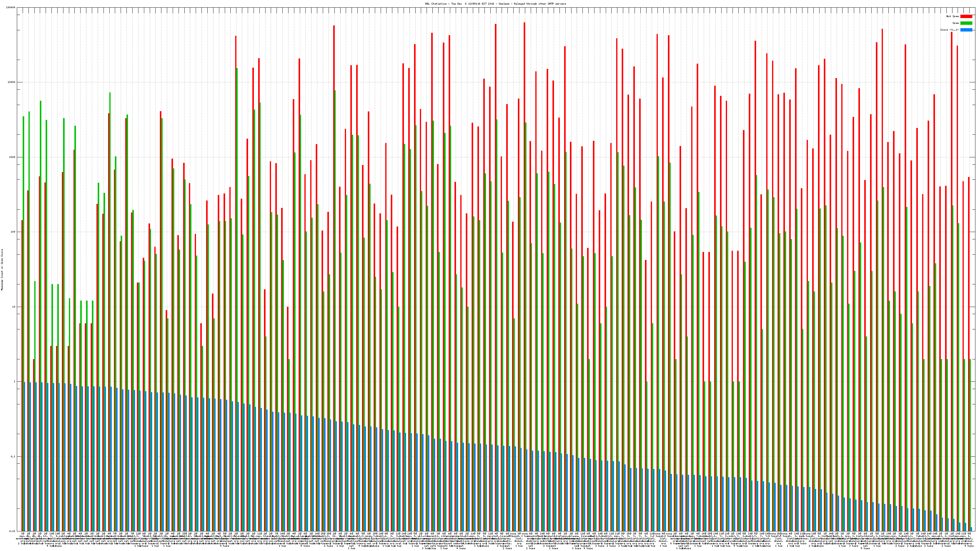Click the Score (0..1) legend label text
Screen dimensions: 980x551
click(949, 30)
